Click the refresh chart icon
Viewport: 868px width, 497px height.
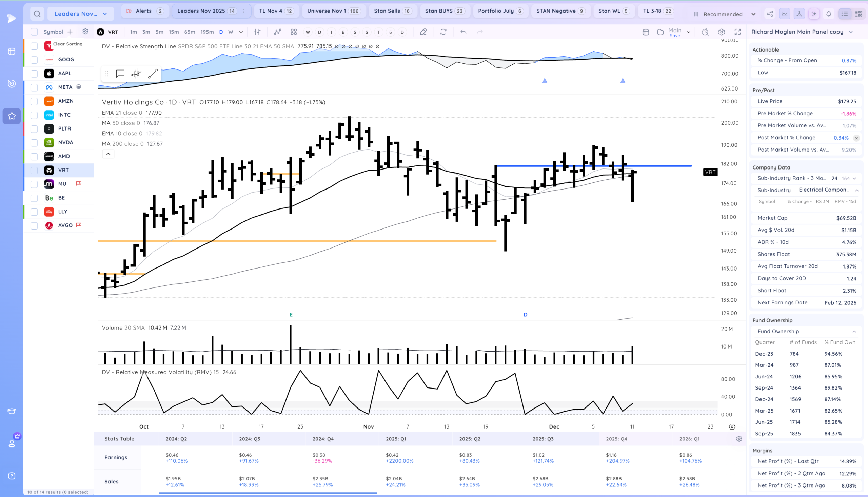point(443,32)
